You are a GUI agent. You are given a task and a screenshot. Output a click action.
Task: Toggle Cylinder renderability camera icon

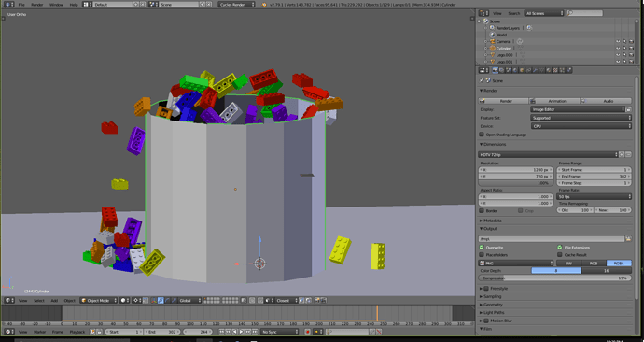point(631,49)
